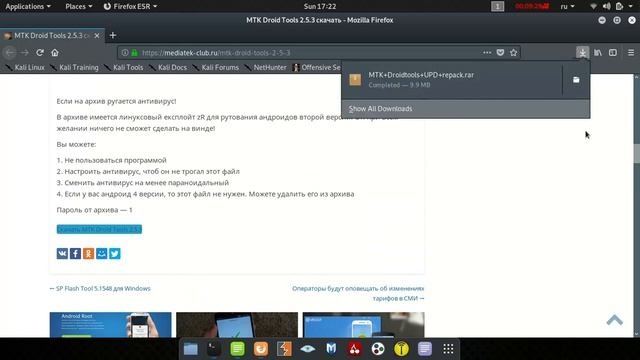Save page to Pocket icon
The height and width of the screenshot is (360, 640).
[x=500, y=52]
